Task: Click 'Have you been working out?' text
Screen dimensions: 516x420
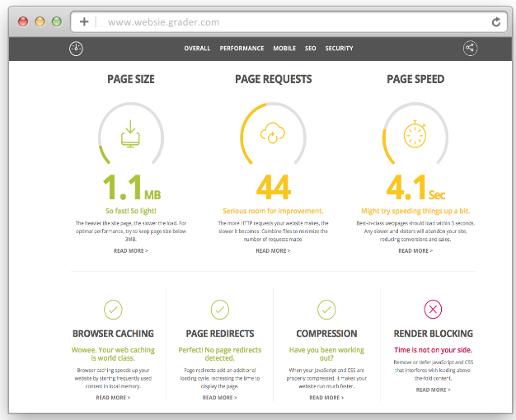Action: [326, 354]
